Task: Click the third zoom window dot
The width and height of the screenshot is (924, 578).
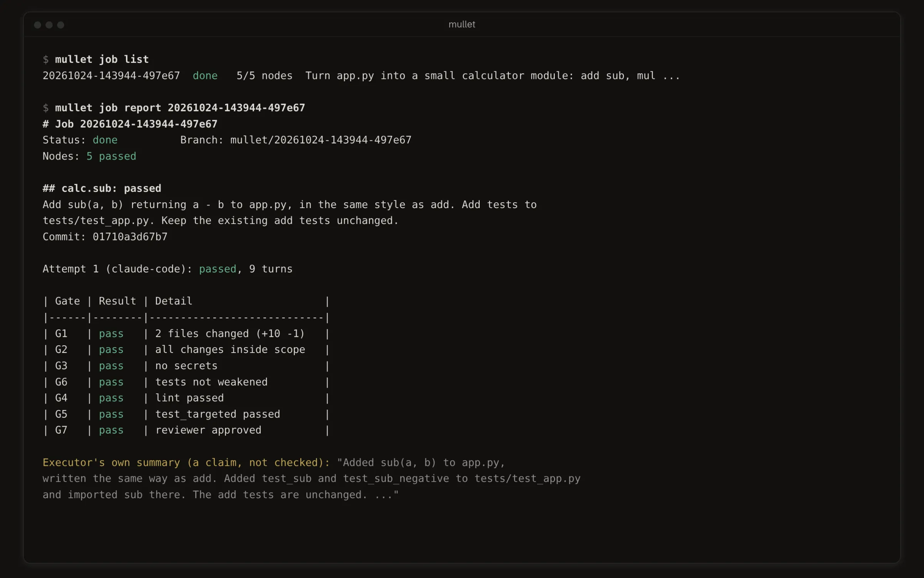Action: (60, 25)
